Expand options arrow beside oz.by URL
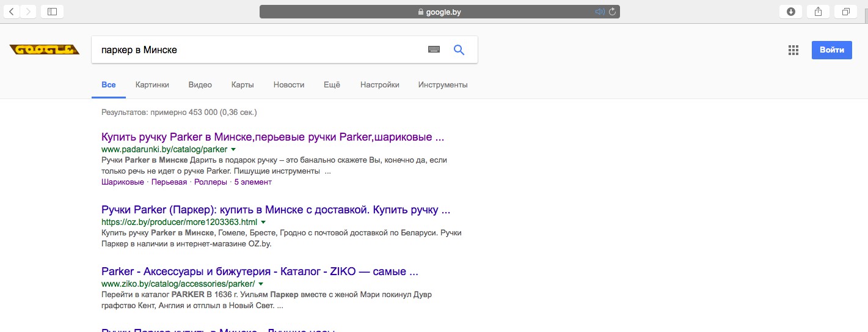868x332 pixels. (x=263, y=222)
